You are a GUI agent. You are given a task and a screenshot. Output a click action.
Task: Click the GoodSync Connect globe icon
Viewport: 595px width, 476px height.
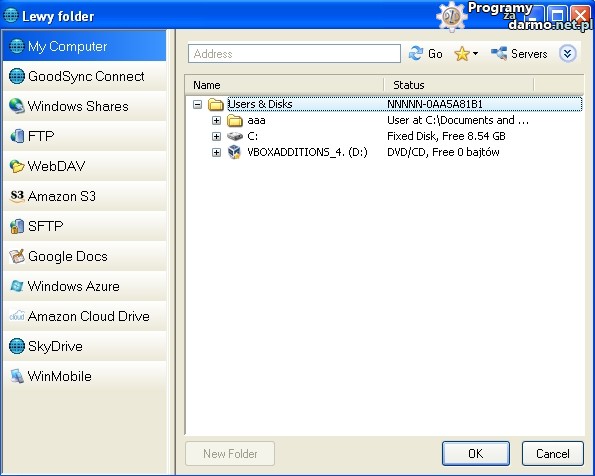pyautogui.click(x=17, y=76)
